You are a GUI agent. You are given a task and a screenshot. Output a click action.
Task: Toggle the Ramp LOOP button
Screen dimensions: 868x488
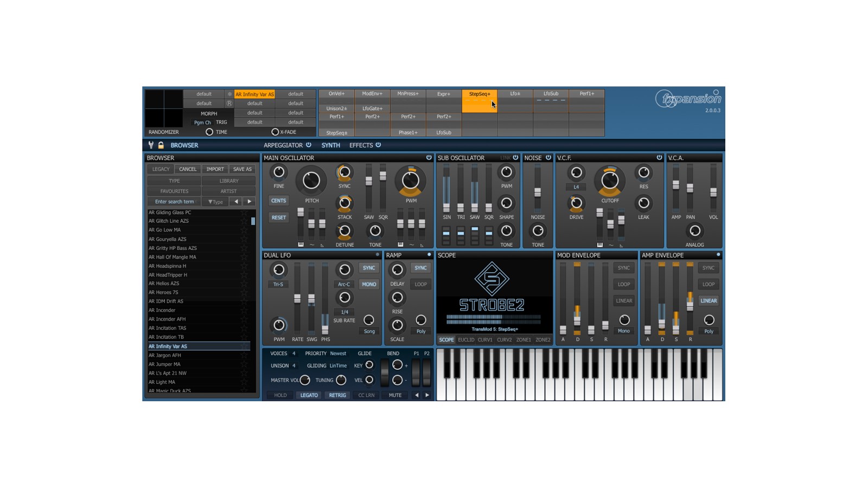pyautogui.click(x=420, y=284)
